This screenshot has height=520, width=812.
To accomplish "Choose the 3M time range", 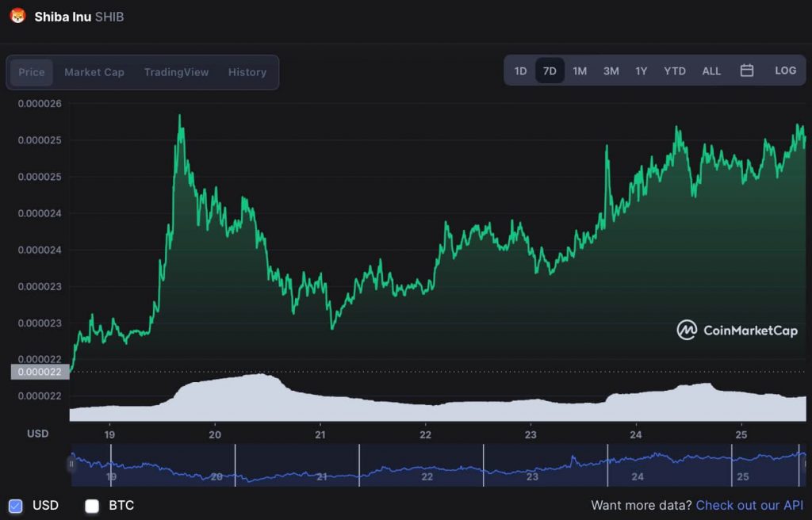I will click(x=611, y=71).
